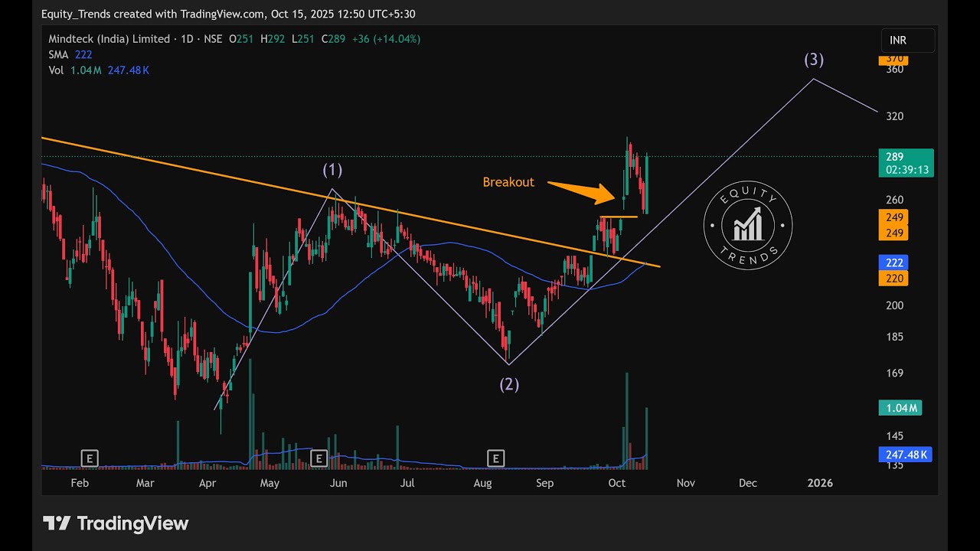Click the blue 222 SMA price label

[x=893, y=262]
